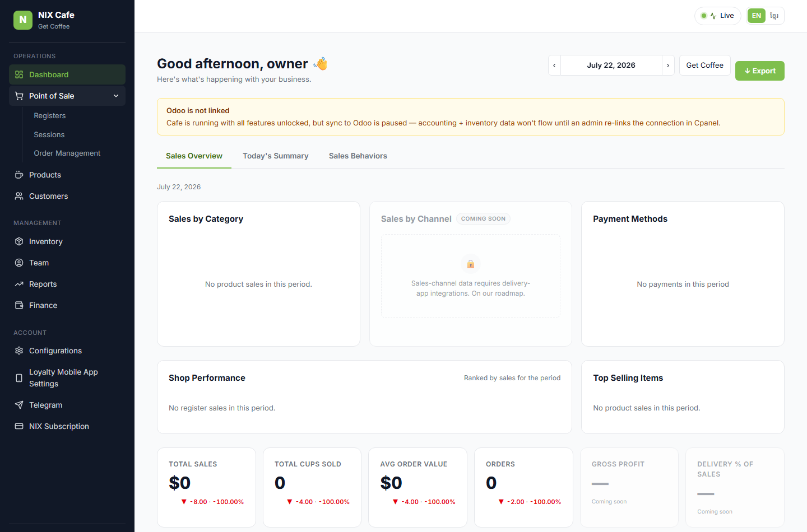
Task: Open the Products page
Action: click(67, 175)
